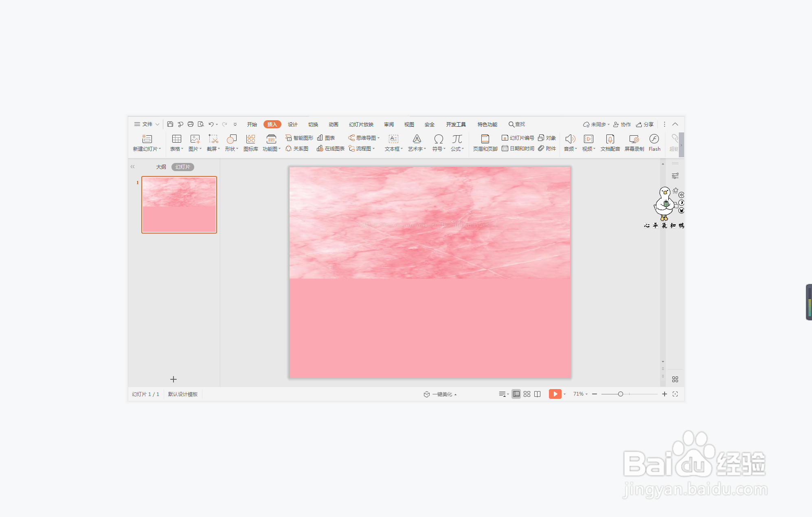The height and width of the screenshot is (517, 812).
Task: Click the 查找 search button
Action: coord(517,124)
